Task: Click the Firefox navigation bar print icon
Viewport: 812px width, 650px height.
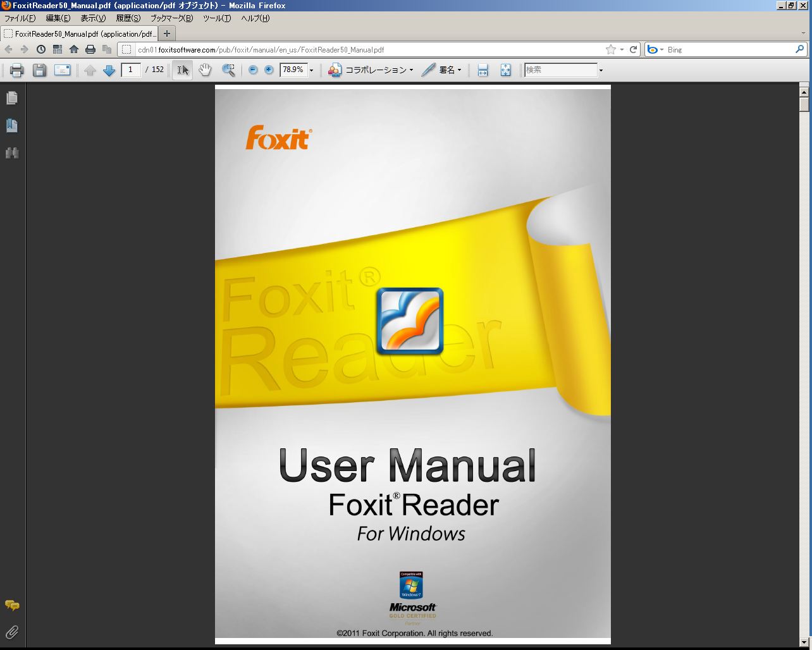Action: 90,49
